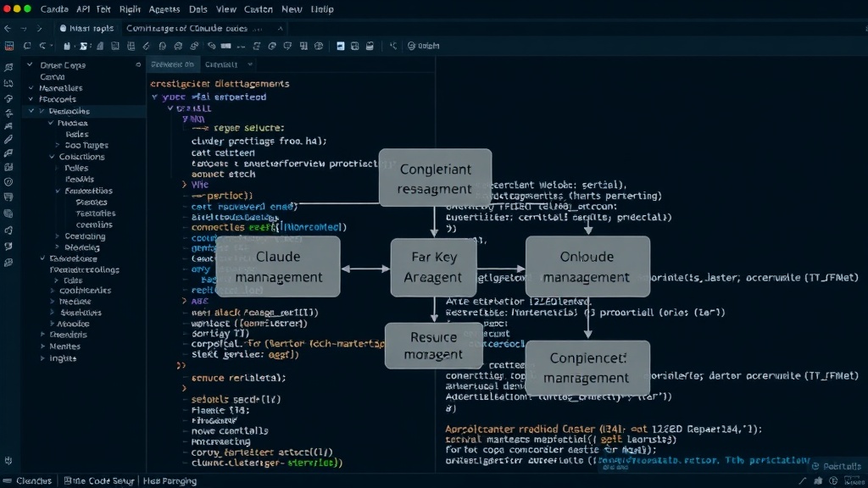Open the Carda menu

[54, 9]
